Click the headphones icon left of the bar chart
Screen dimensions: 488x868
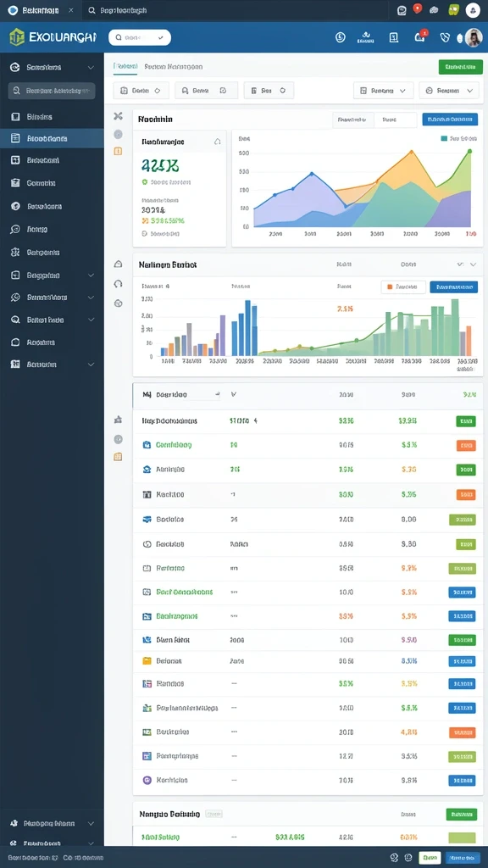tap(118, 284)
